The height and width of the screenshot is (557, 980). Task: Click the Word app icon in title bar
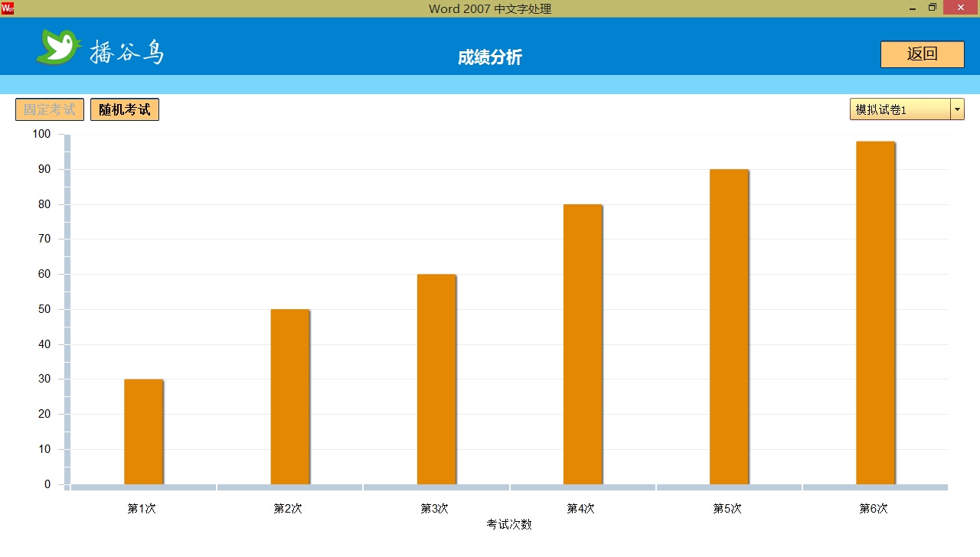point(7,8)
